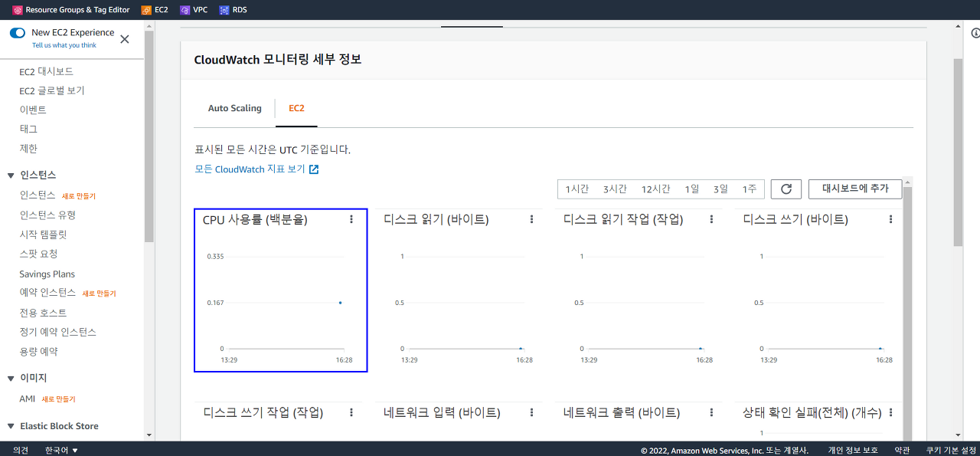980x456 pixels.
Task: Click the 디스크 쓰기 (바이트) chart
Action: 818,290
